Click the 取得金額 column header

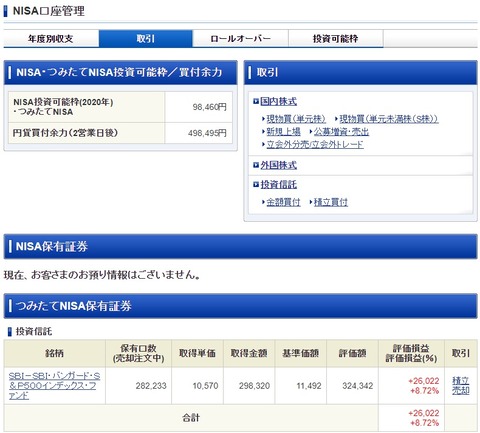click(249, 353)
